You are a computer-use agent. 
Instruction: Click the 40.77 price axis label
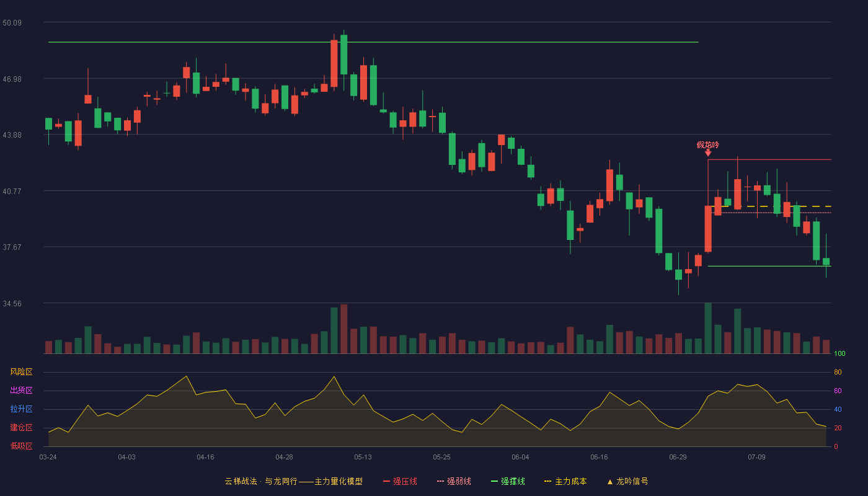point(12,192)
